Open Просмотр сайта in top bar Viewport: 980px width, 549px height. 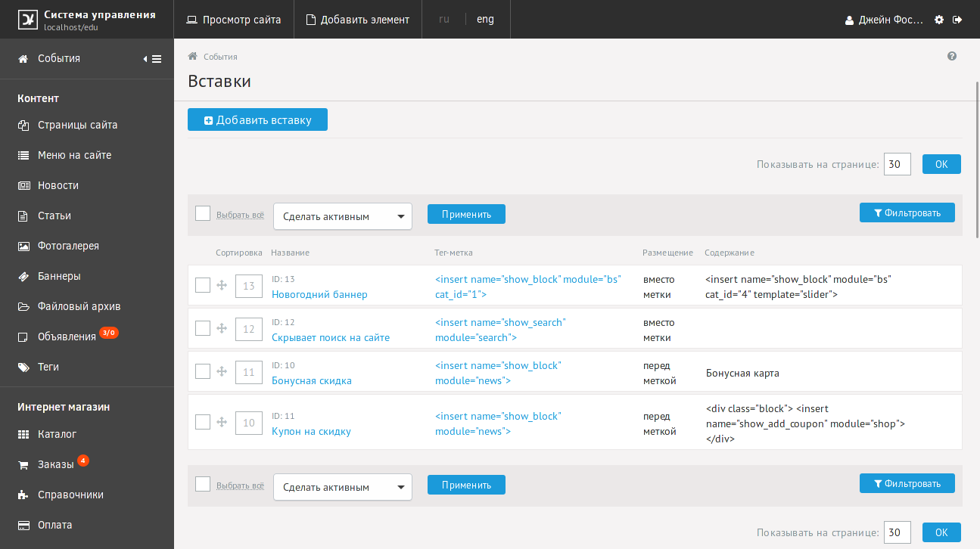pos(234,20)
